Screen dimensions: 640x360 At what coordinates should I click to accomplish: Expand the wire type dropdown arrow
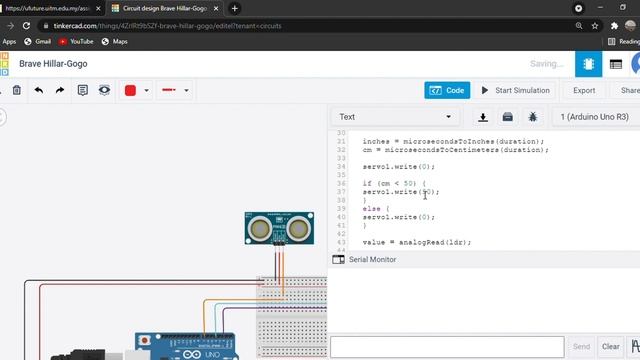click(187, 91)
